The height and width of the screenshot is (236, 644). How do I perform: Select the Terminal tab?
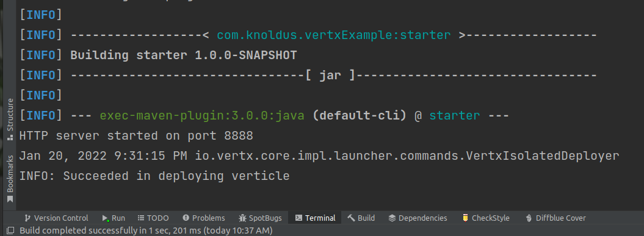(x=315, y=218)
